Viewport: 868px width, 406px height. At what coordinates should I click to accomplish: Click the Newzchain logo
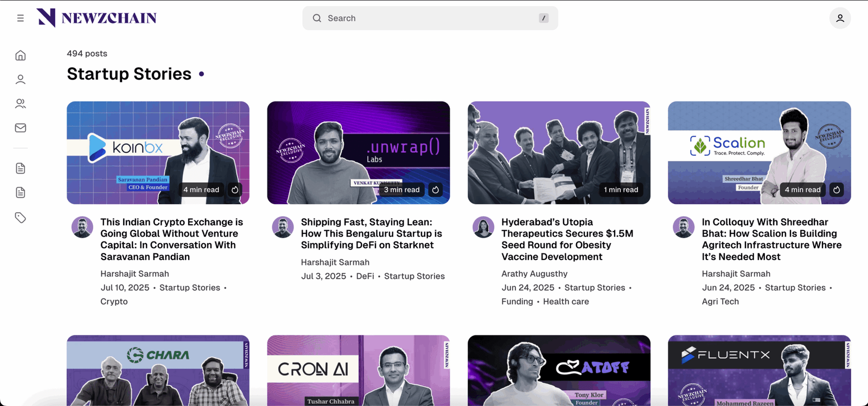97,18
